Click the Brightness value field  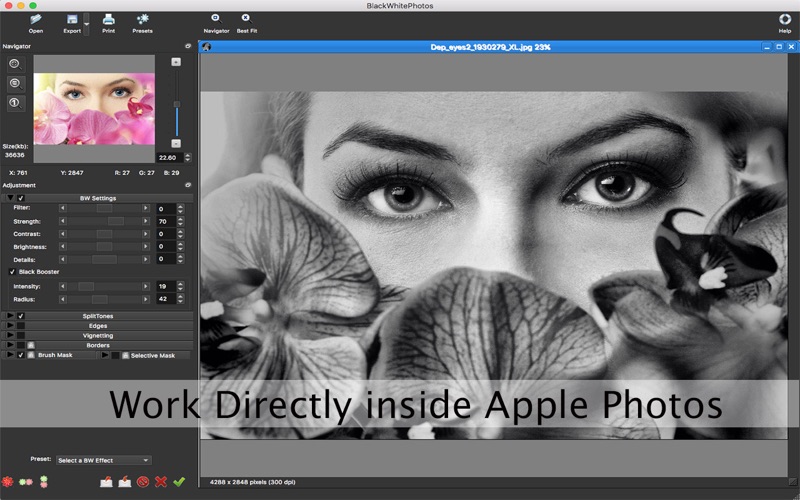coord(166,247)
